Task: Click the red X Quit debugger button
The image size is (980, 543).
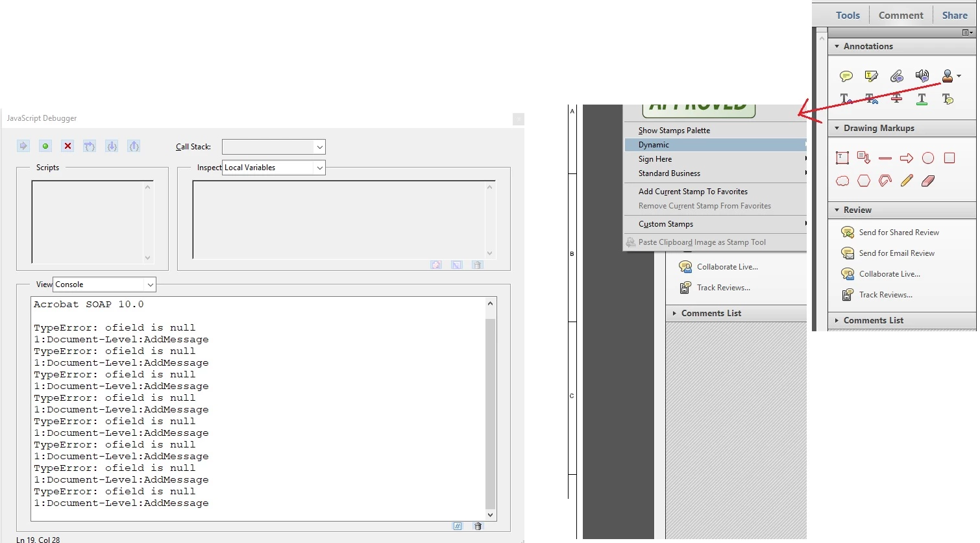Action: click(x=67, y=146)
